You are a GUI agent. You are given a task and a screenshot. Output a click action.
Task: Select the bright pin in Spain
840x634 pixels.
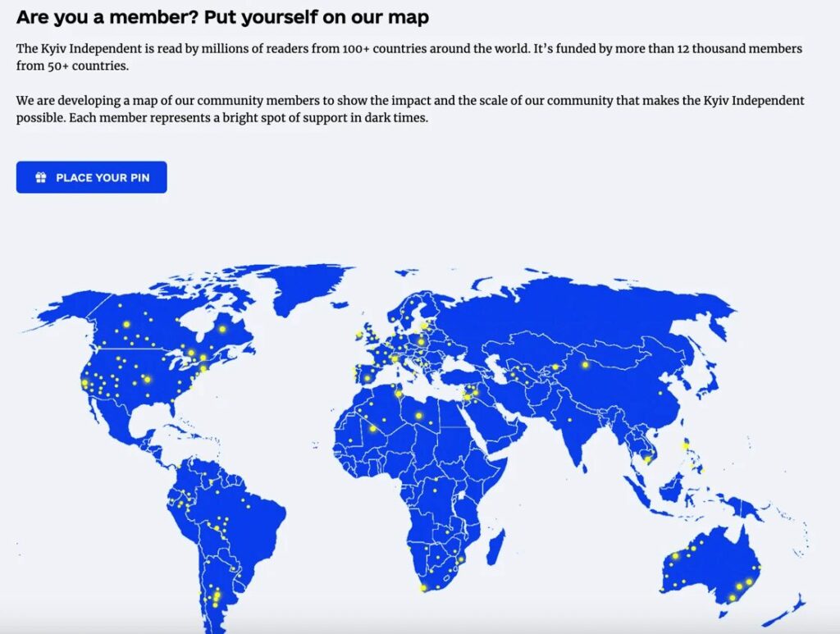pos(367,378)
